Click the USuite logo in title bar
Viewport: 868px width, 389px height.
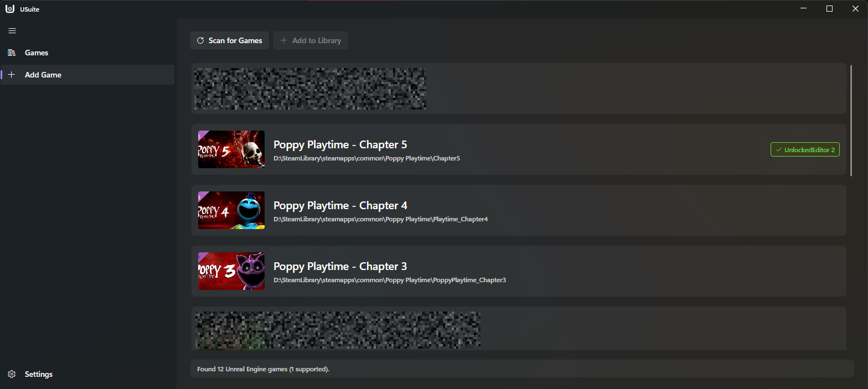click(9, 9)
